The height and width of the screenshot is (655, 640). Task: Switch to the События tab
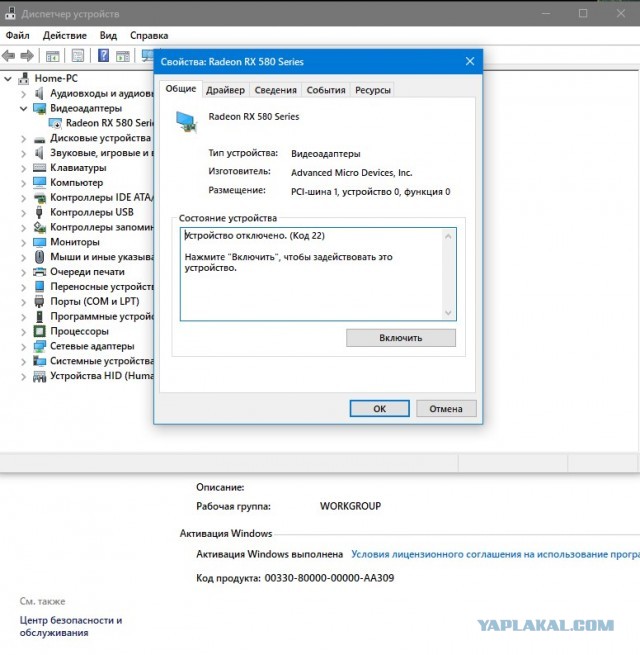pyautogui.click(x=326, y=90)
